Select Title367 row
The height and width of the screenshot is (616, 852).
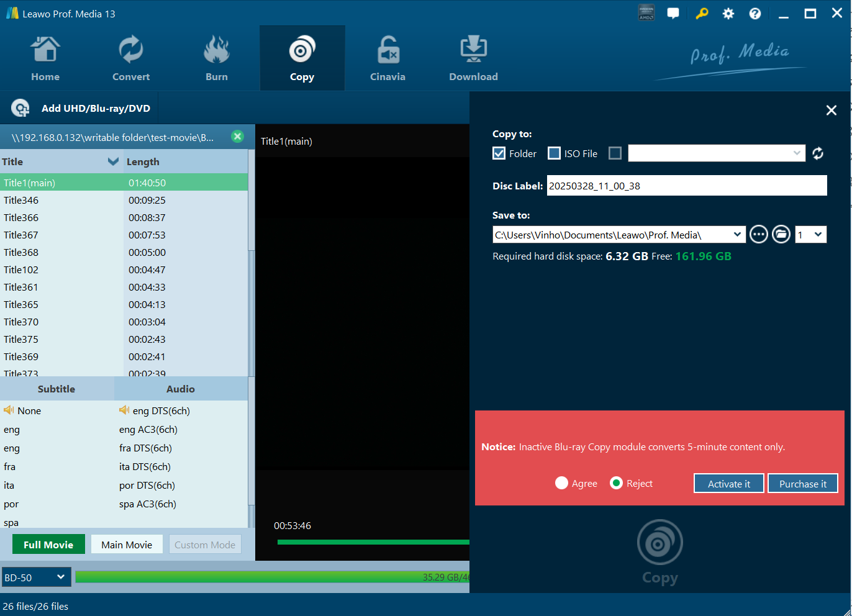click(124, 235)
